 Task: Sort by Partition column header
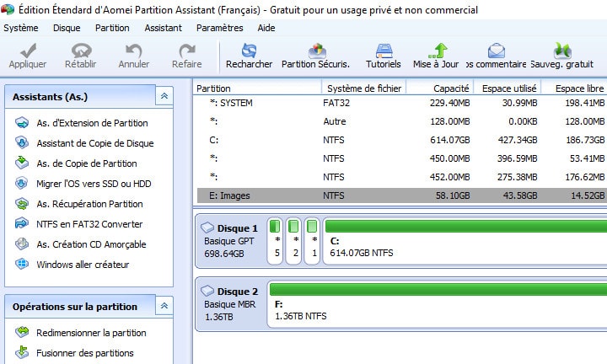point(257,88)
